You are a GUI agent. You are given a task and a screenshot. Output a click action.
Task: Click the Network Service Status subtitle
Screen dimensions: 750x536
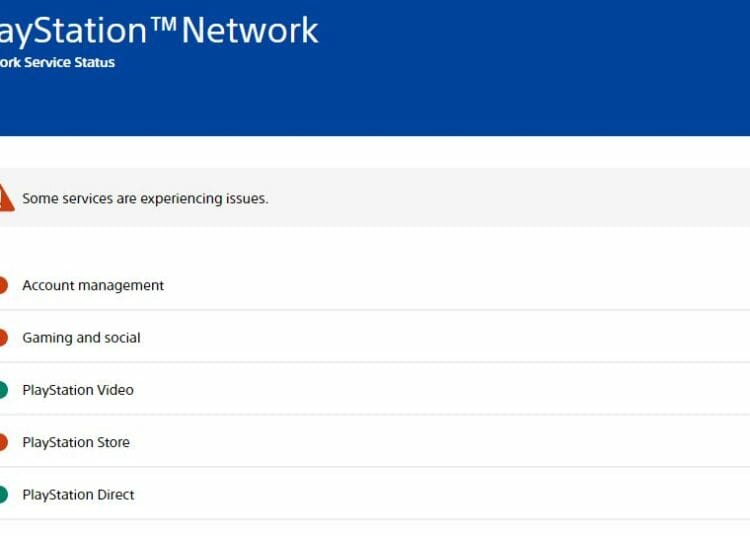coord(57,63)
